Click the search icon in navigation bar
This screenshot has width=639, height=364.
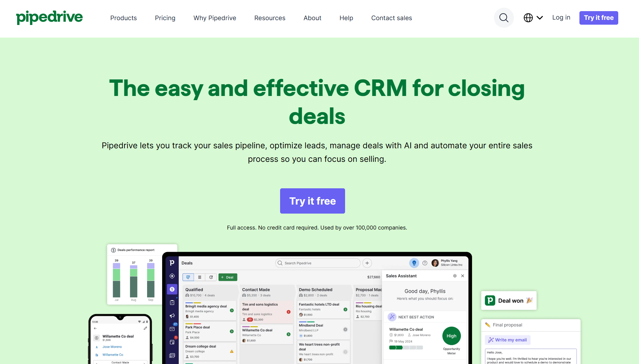[x=503, y=17]
